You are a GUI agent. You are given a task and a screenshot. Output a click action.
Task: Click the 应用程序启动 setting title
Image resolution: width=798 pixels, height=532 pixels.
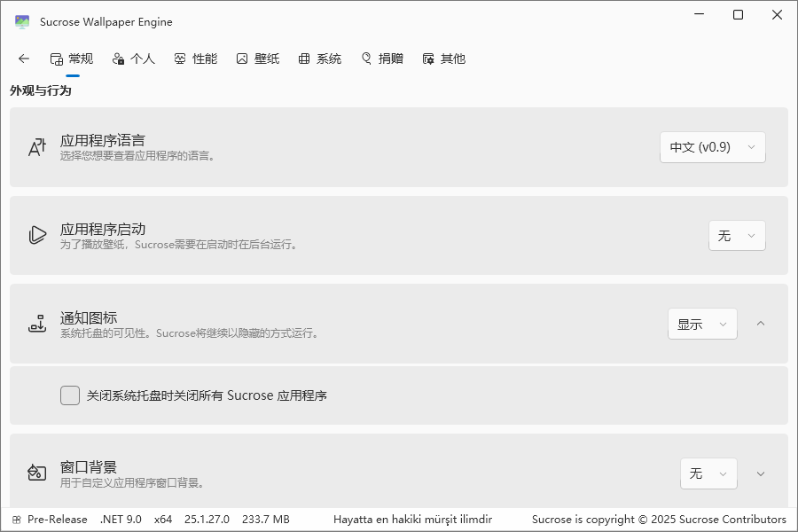102,229
